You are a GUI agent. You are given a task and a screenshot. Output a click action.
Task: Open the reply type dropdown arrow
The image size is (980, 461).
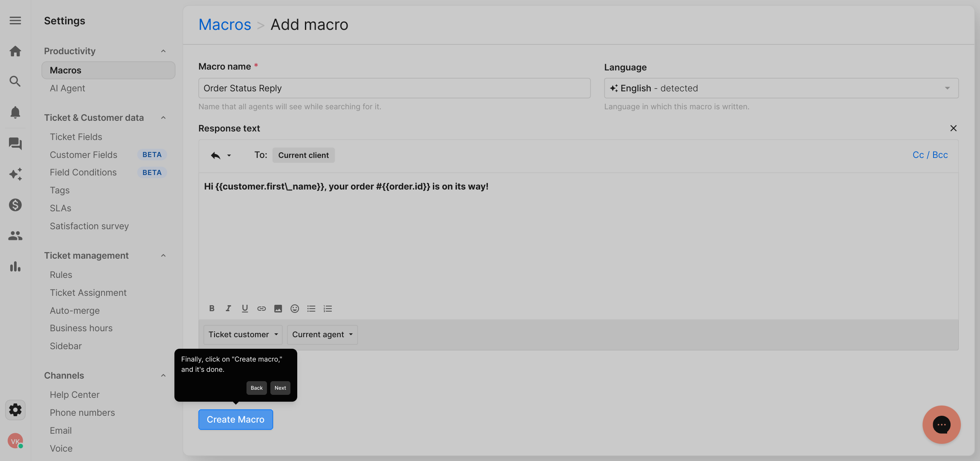[x=229, y=155]
